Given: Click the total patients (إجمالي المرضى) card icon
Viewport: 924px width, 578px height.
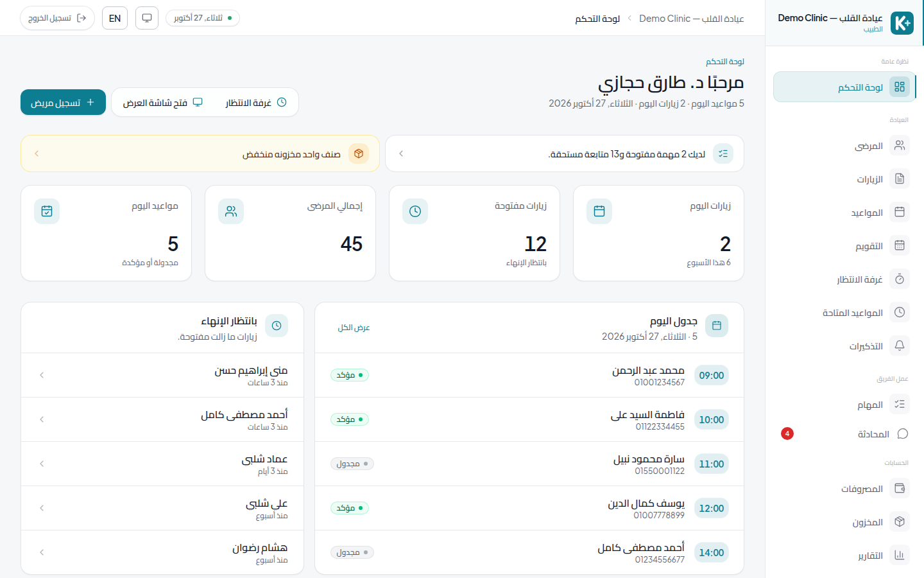Looking at the screenshot, I should click(231, 211).
